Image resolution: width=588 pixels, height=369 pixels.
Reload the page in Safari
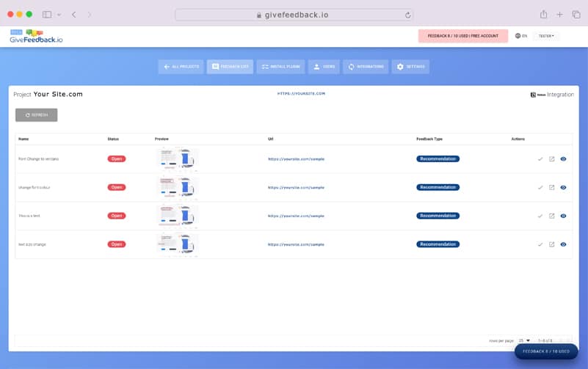(407, 15)
